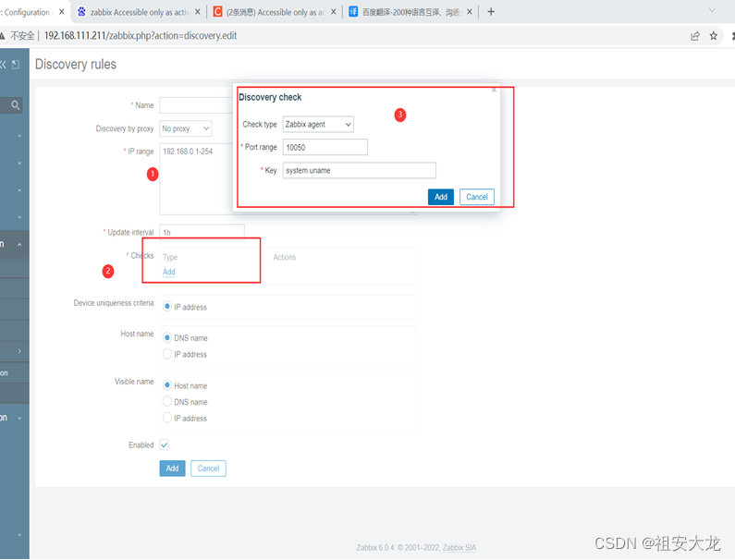The width and height of the screenshot is (735, 560).
Task: Click the form's bottom Cancel button
Action: tap(208, 469)
